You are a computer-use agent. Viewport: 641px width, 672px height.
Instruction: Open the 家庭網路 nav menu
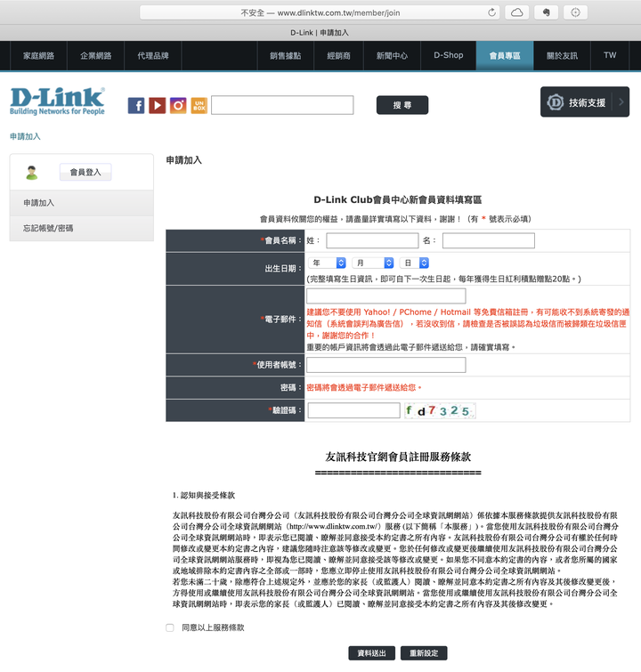click(38, 56)
